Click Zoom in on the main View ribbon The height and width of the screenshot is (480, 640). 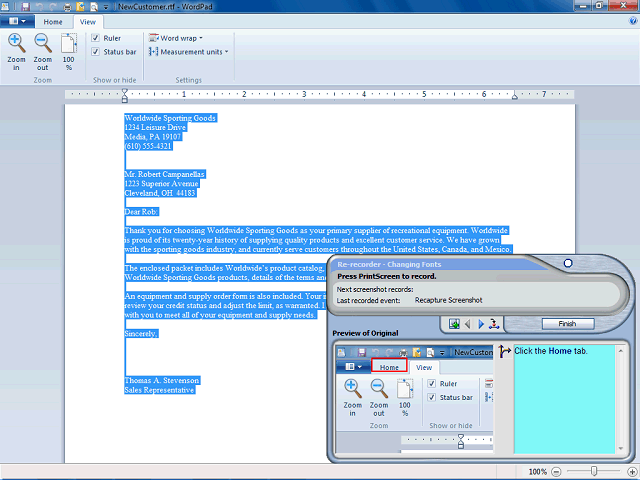[x=16, y=52]
